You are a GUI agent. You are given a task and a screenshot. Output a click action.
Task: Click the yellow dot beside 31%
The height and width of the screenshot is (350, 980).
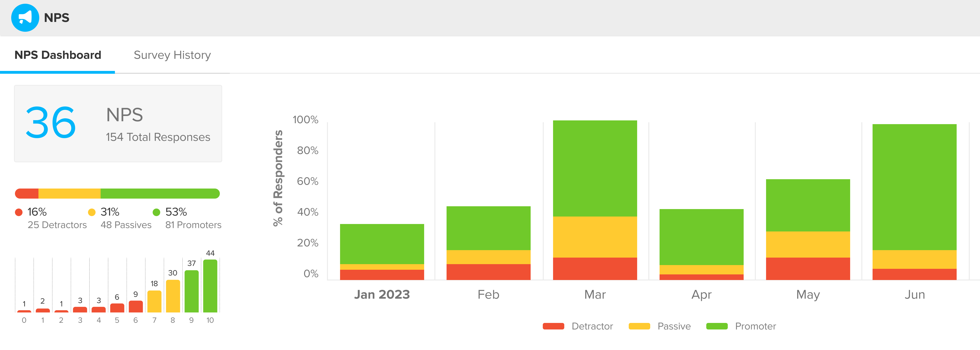(x=92, y=212)
